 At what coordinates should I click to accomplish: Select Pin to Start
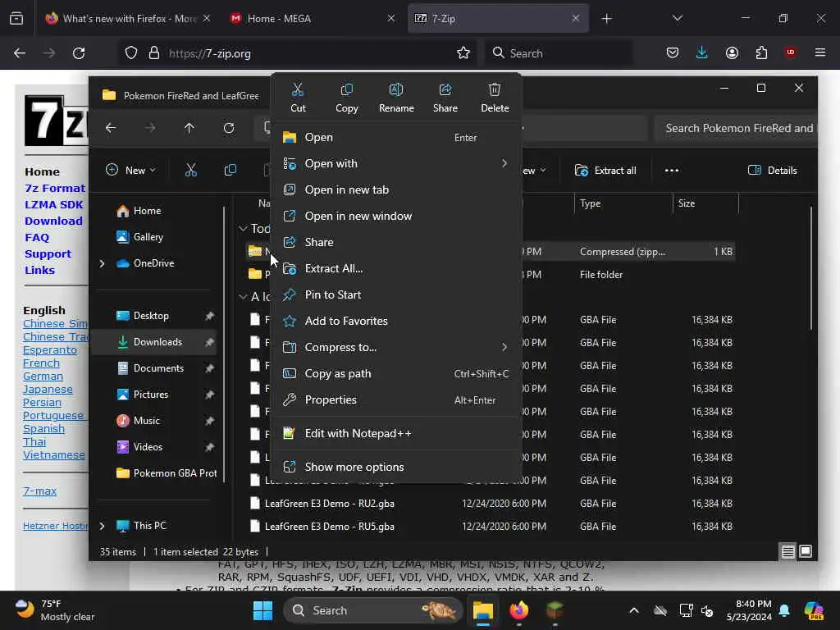pyautogui.click(x=396, y=294)
